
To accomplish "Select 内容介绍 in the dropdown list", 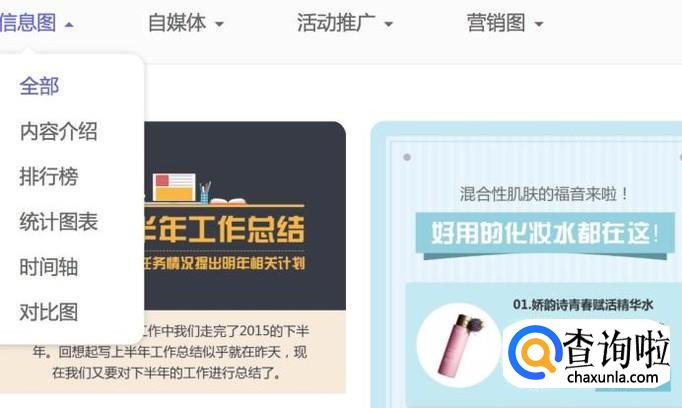I will click(58, 131).
